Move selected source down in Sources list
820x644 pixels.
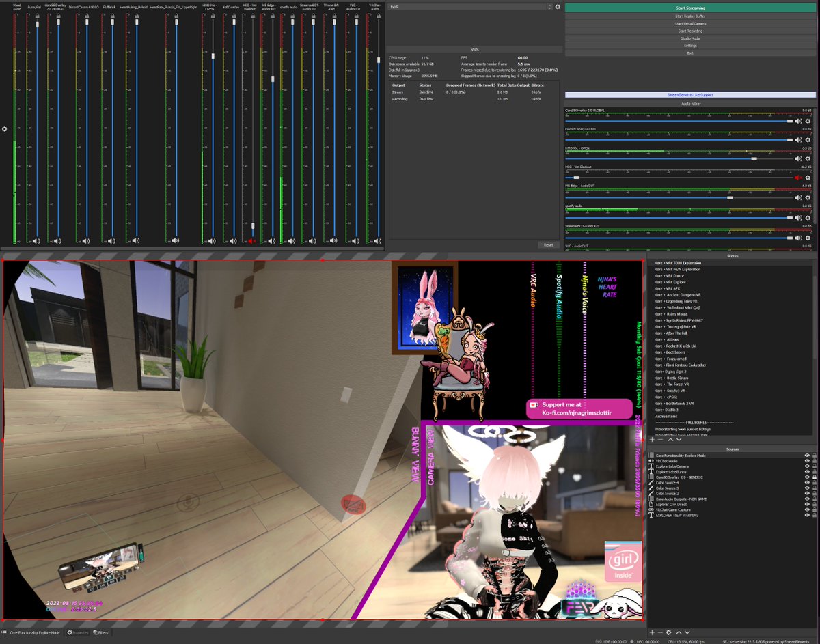686,633
